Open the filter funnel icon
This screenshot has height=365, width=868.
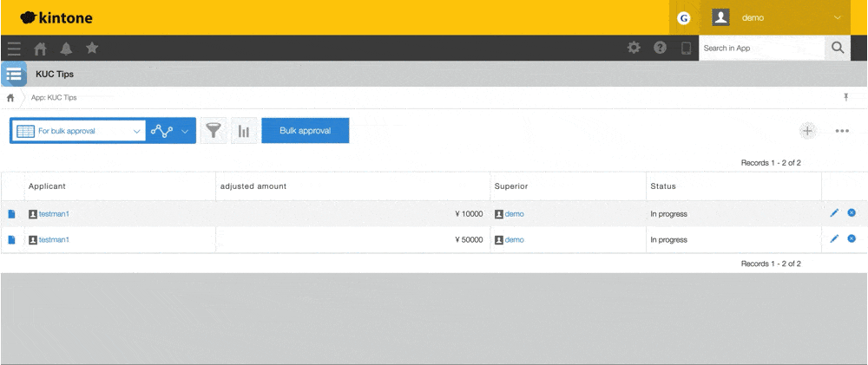214,131
